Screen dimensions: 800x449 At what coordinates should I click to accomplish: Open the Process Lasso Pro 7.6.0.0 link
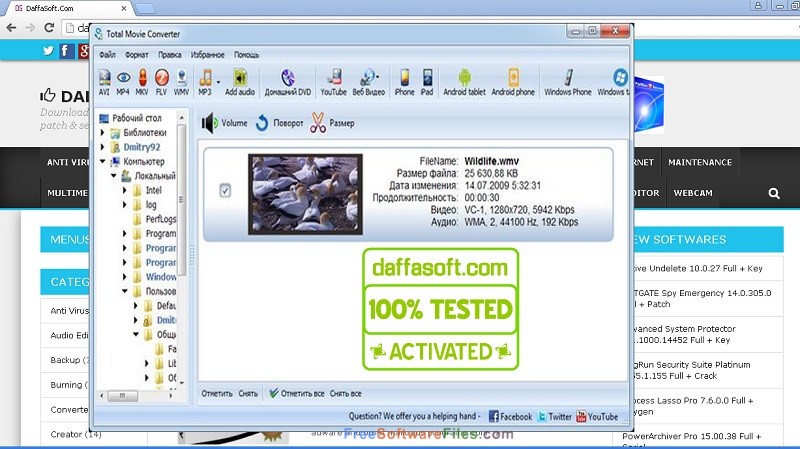tap(693, 406)
